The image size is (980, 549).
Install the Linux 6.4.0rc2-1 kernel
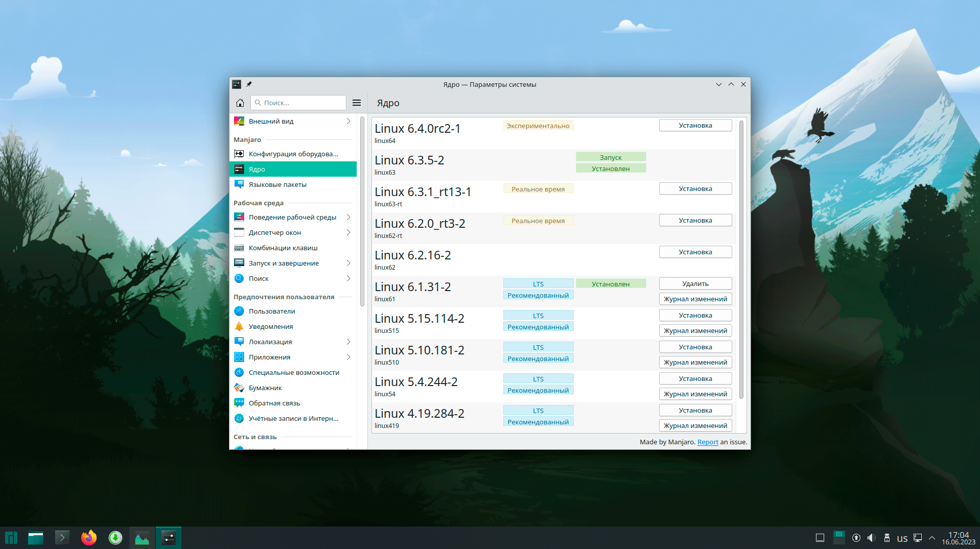tap(695, 125)
